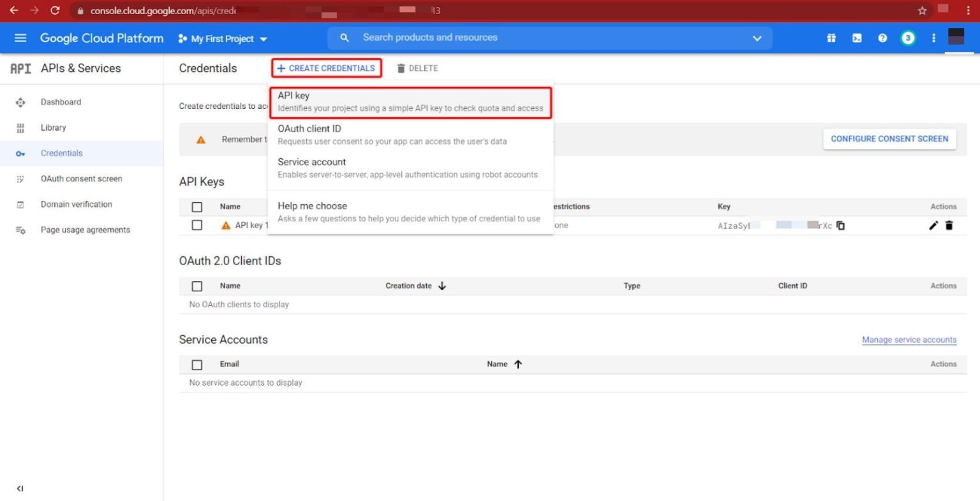Open the APIs & Services logo icon
The height and width of the screenshot is (501, 980).
click(20, 68)
